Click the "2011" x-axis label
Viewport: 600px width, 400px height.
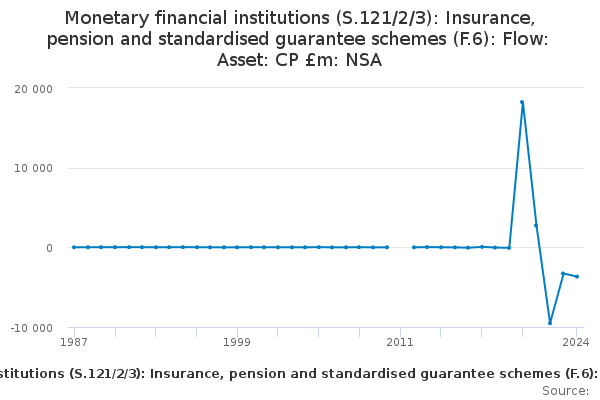400,342
